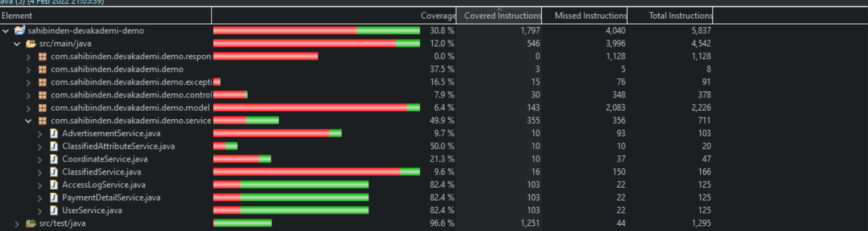Expand the demo.control package node
The height and width of the screenshot is (231, 868).
click(28, 95)
